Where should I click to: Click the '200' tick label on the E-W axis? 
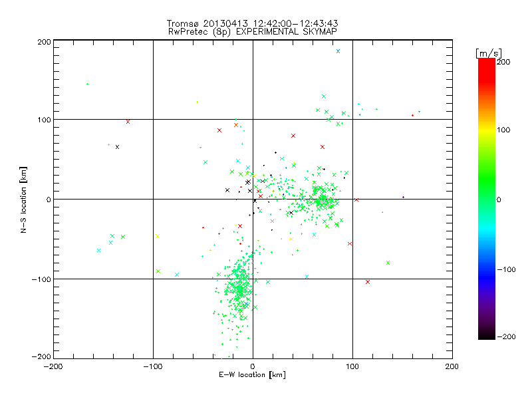(x=452, y=367)
